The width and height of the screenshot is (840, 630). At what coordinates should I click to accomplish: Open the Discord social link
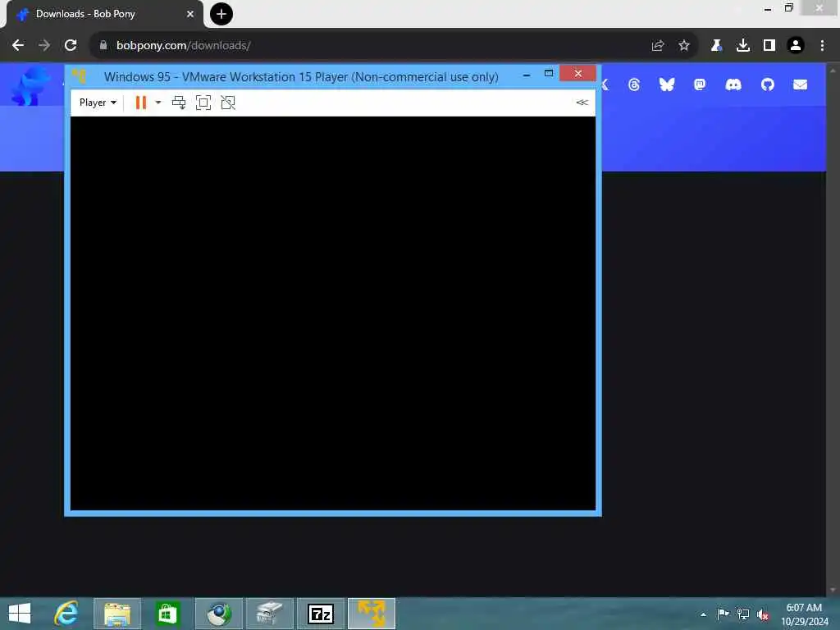coord(733,84)
